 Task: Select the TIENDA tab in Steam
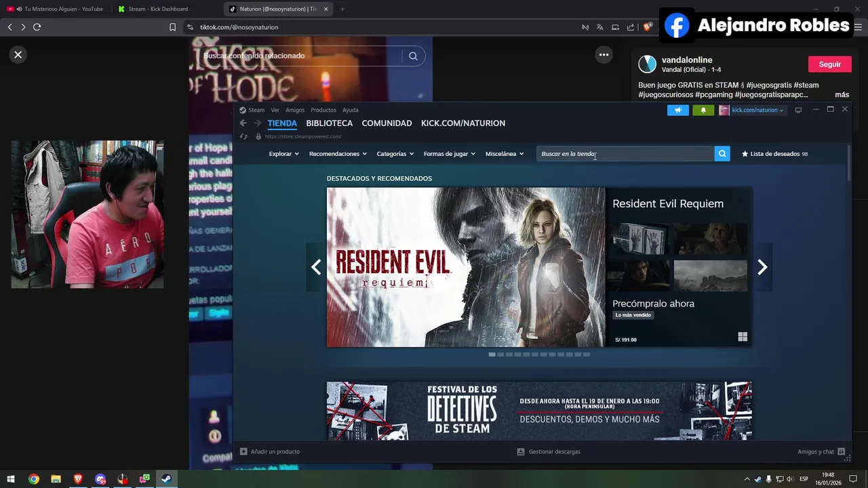click(x=282, y=123)
